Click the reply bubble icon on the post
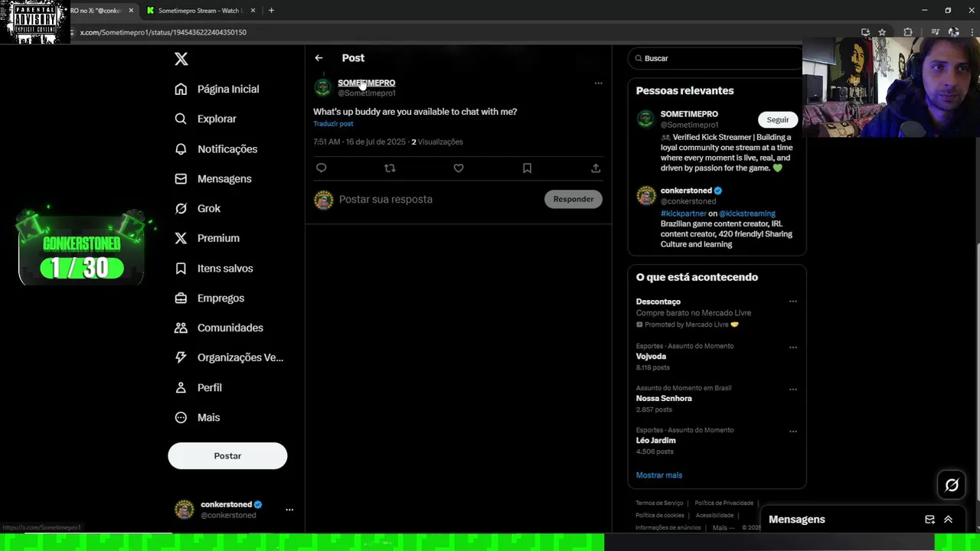The image size is (980, 551). click(x=322, y=168)
